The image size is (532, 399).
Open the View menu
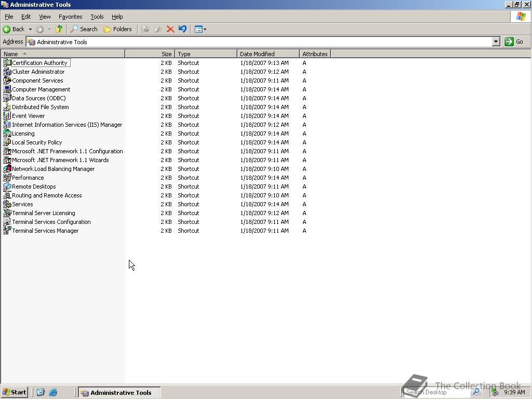click(45, 17)
